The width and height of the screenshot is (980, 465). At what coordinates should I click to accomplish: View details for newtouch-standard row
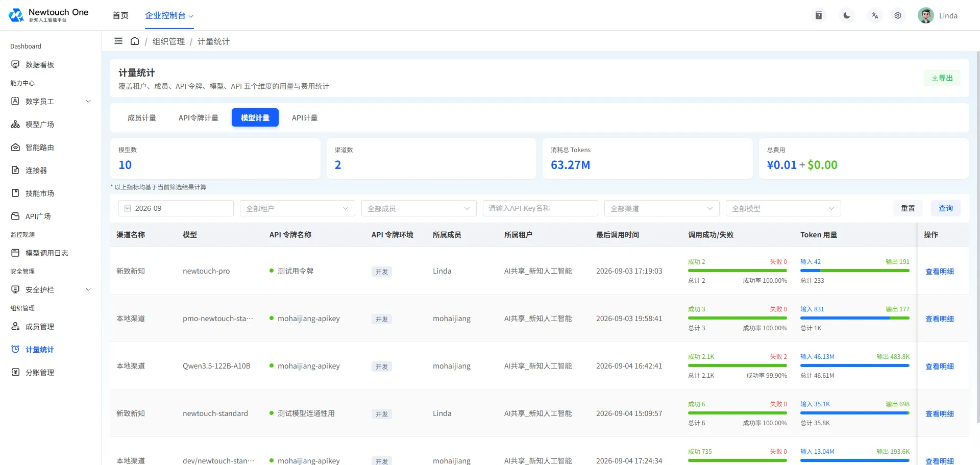pyautogui.click(x=940, y=414)
